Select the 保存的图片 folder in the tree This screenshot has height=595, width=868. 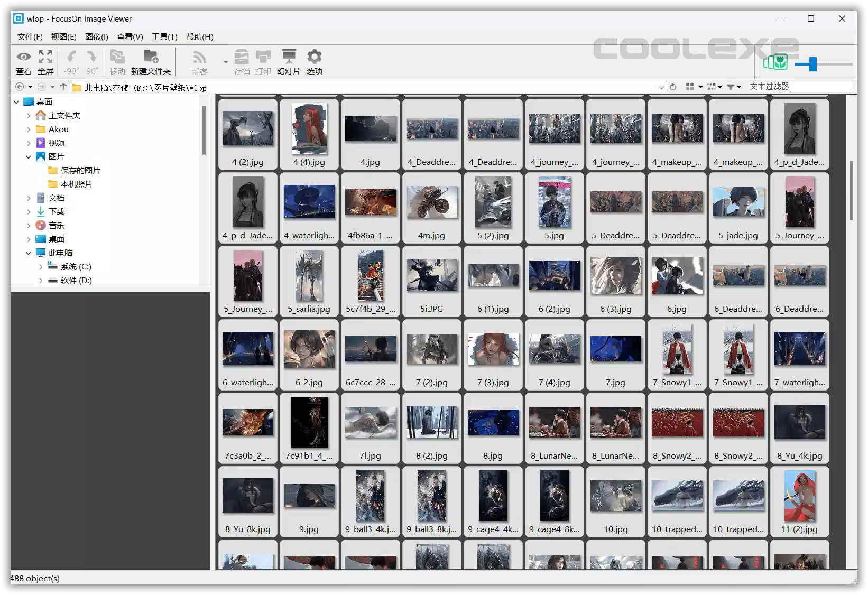(80, 170)
